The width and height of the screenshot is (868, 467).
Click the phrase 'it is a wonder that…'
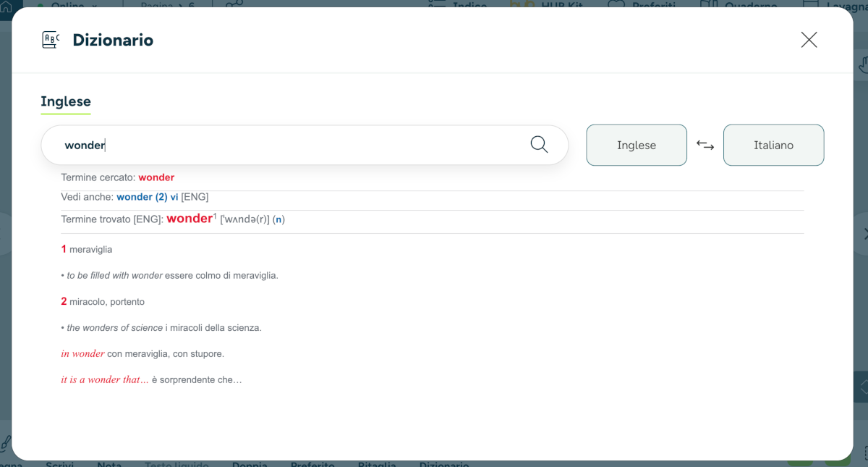pyautogui.click(x=105, y=379)
